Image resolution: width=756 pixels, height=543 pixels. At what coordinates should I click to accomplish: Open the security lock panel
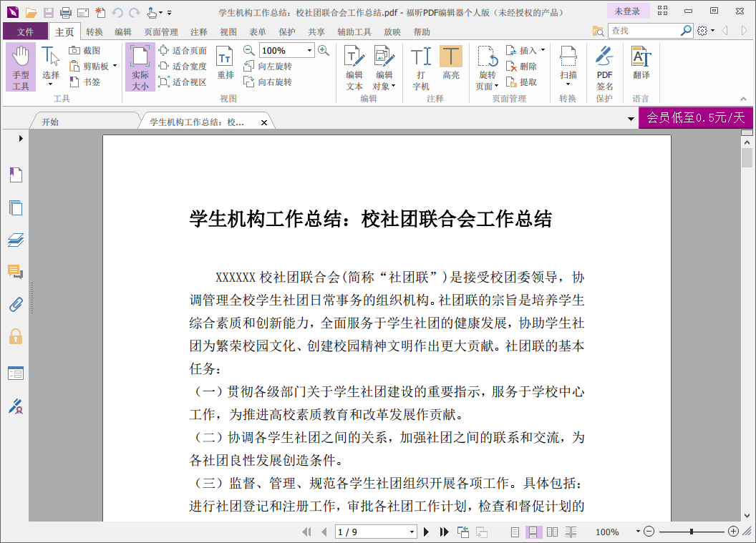pyautogui.click(x=16, y=336)
